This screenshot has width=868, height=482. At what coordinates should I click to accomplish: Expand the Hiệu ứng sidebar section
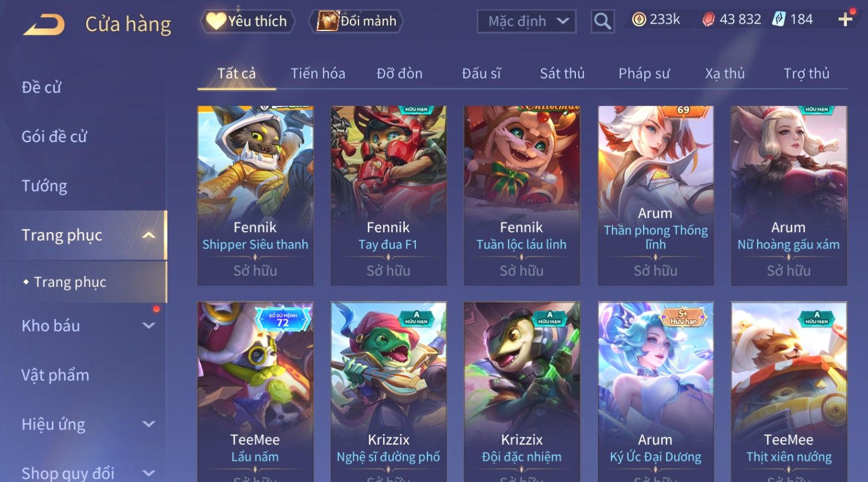(148, 424)
